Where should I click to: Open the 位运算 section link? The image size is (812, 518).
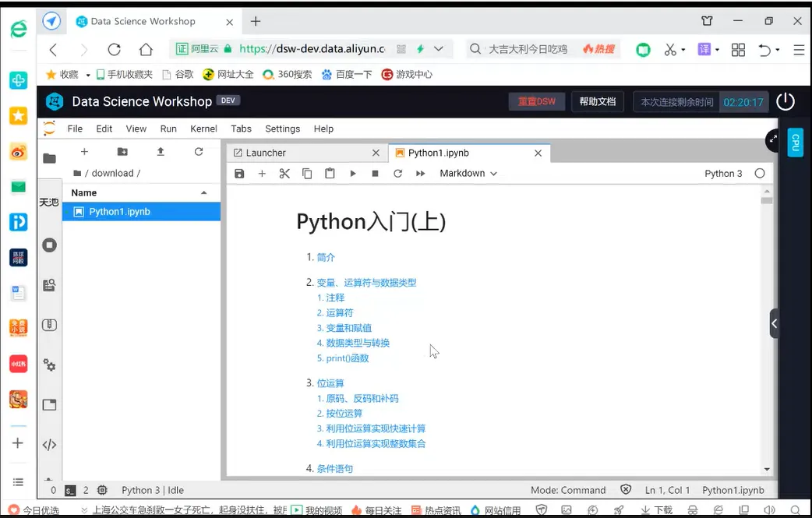click(330, 383)
